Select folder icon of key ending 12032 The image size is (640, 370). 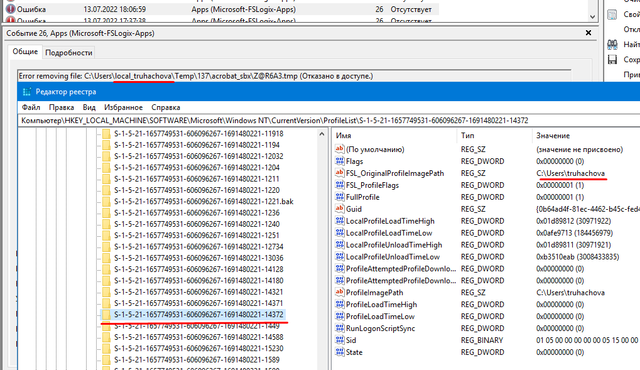pyautogui.click(x=106, y=156)
